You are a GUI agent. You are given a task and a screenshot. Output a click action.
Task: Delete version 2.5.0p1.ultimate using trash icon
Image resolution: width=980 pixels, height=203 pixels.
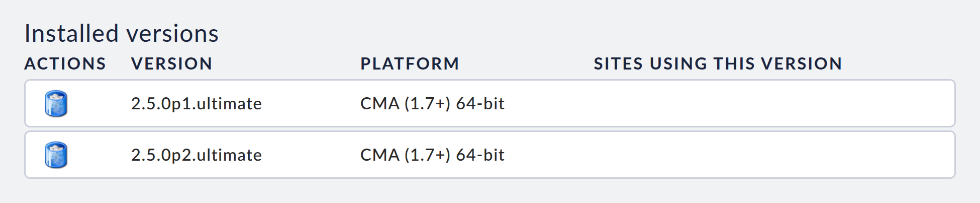pyautogui.click(x=56, y=104)
